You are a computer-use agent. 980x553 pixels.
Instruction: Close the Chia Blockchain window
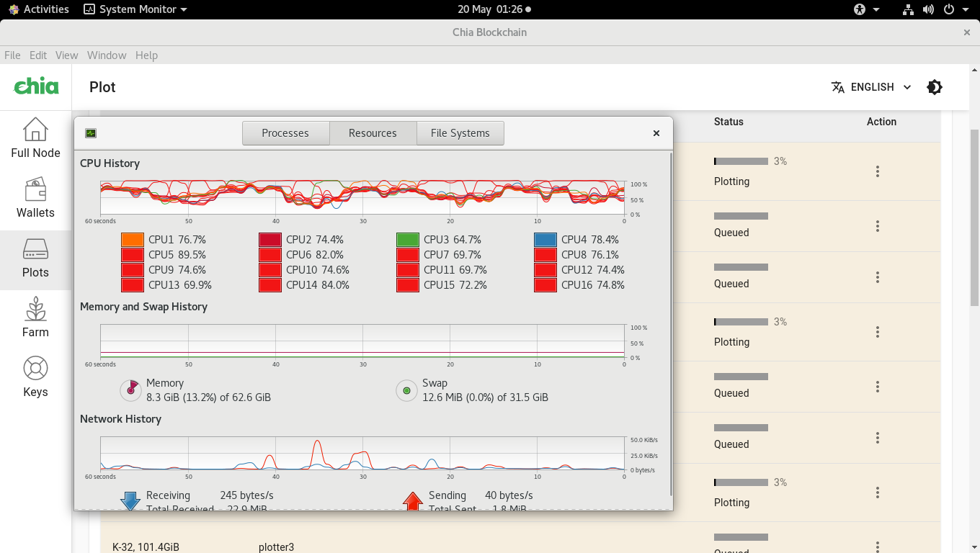(x=967, y=32)
